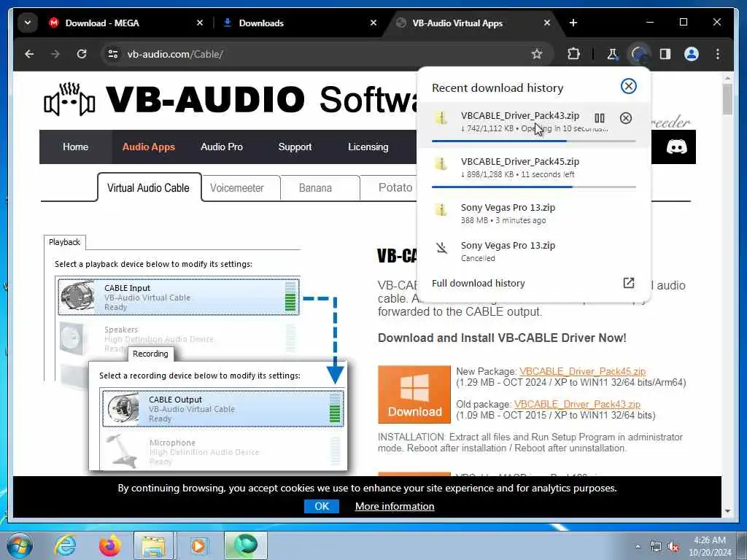Click the page vertical scrollbar thumb
The image size is (747, 560).
(727, 99)
